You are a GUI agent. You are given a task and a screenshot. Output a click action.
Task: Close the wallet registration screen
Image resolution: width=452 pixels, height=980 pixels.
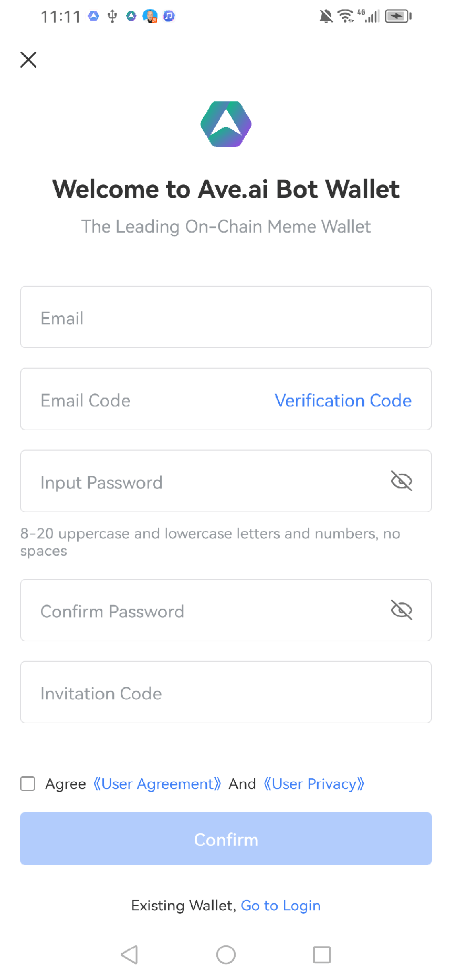coord(28,60)
